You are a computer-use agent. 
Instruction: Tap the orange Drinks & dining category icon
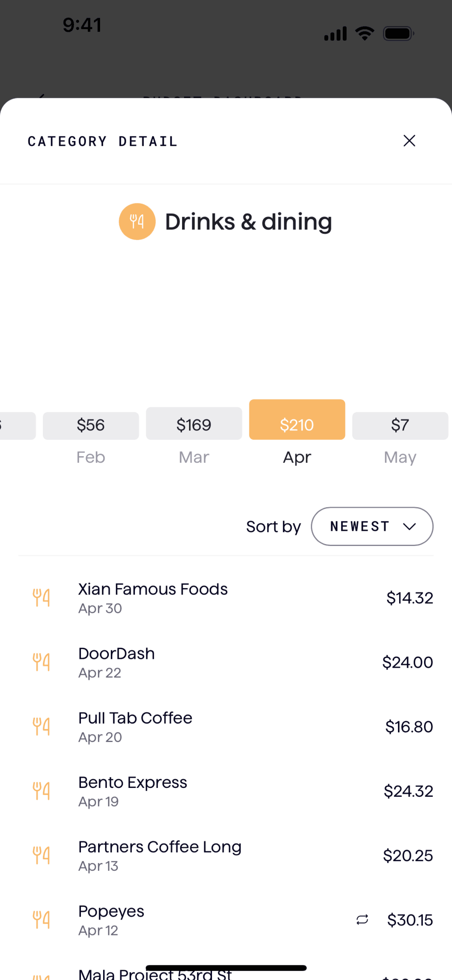137,221
